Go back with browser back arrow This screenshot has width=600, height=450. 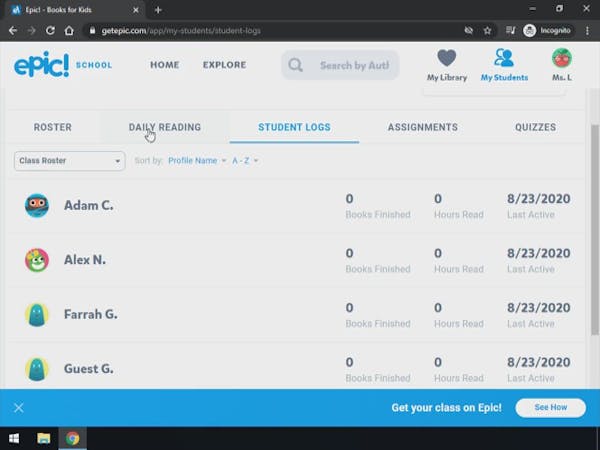point(13,31)
